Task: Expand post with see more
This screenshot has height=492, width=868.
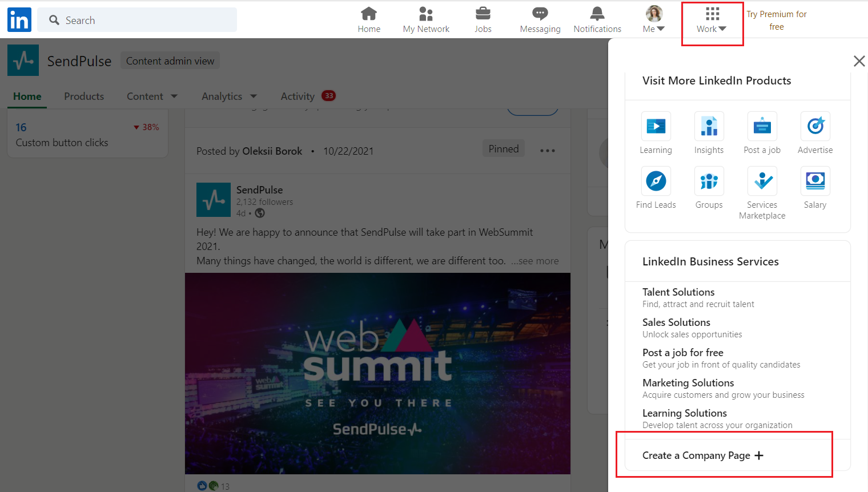Action: pyautogui.click(x=535, y=261)
